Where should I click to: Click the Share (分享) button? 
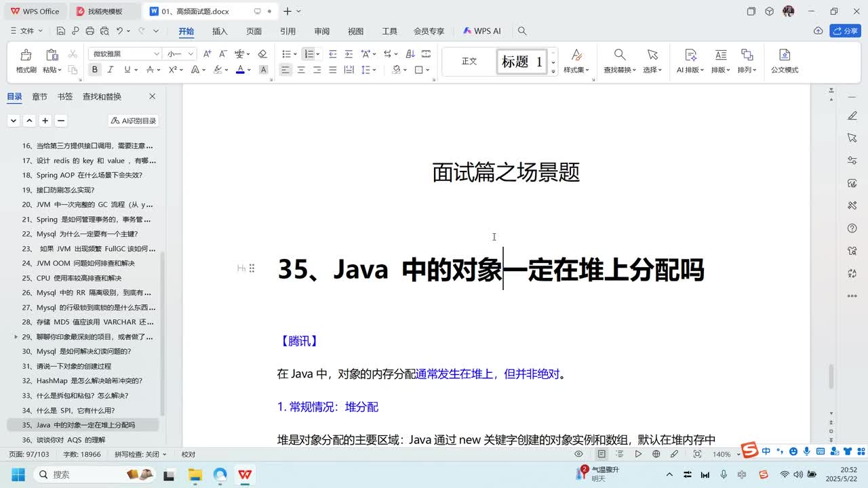pos(845,30)
